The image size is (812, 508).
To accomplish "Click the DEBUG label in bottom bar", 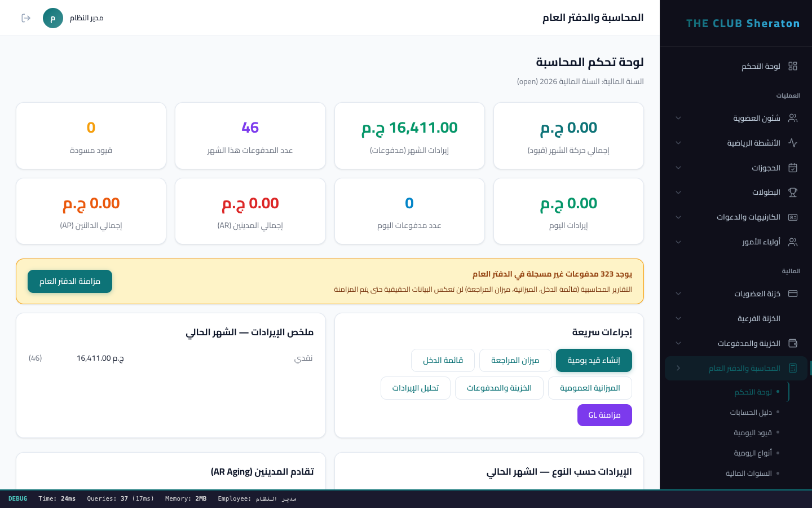I will [17, 498].
